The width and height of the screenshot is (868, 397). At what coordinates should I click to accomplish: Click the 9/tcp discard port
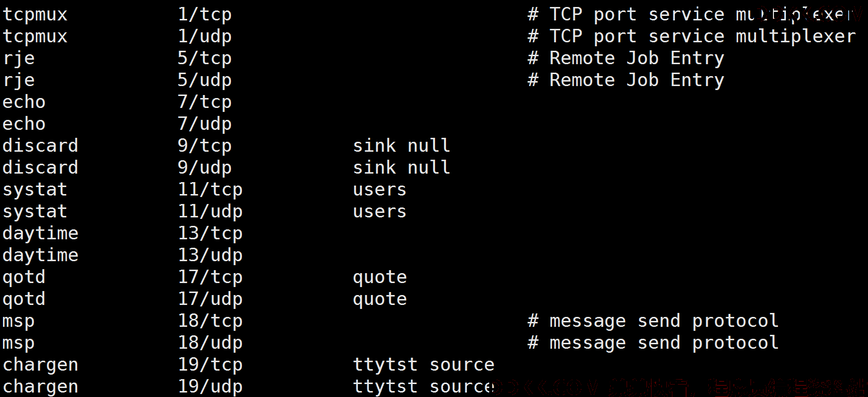205,146
